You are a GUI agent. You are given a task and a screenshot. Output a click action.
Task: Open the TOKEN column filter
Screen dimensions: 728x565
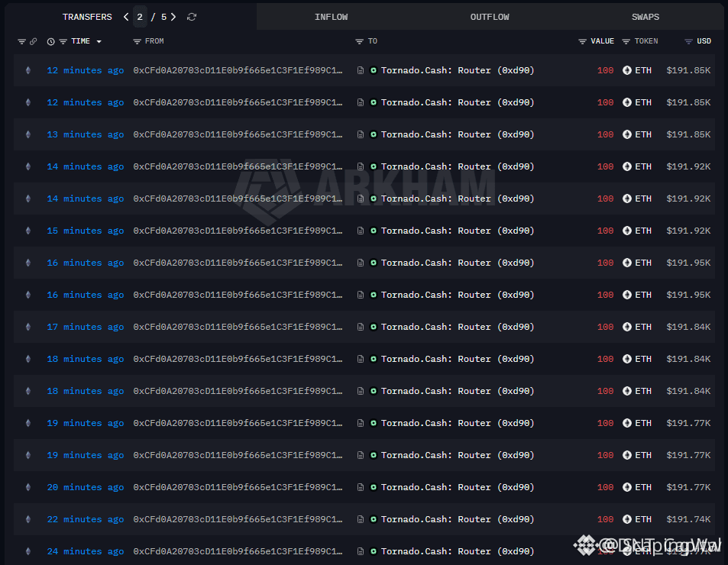tap(626, 42)
